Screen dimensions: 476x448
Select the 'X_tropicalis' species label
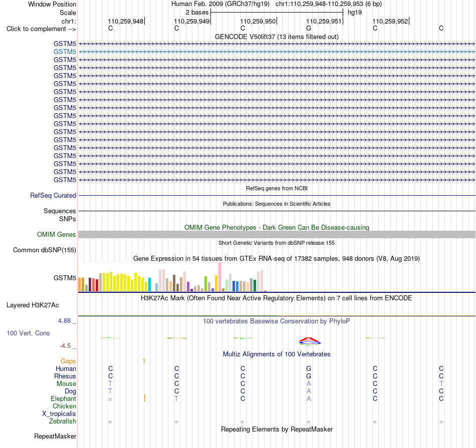59,414
